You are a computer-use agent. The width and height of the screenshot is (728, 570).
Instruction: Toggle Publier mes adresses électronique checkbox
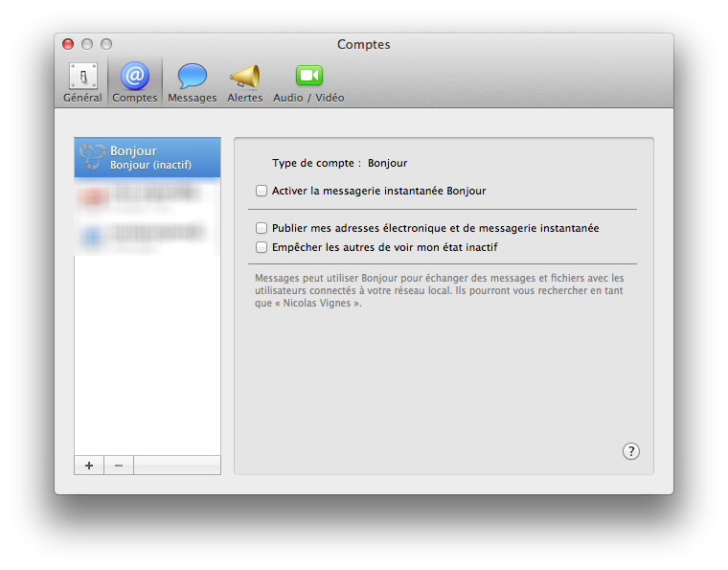tap(262, 228)
